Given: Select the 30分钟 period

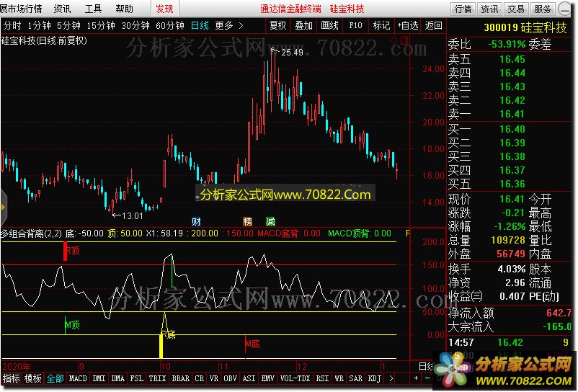Looking at the screenshot, I should click(x=135, y=26).
